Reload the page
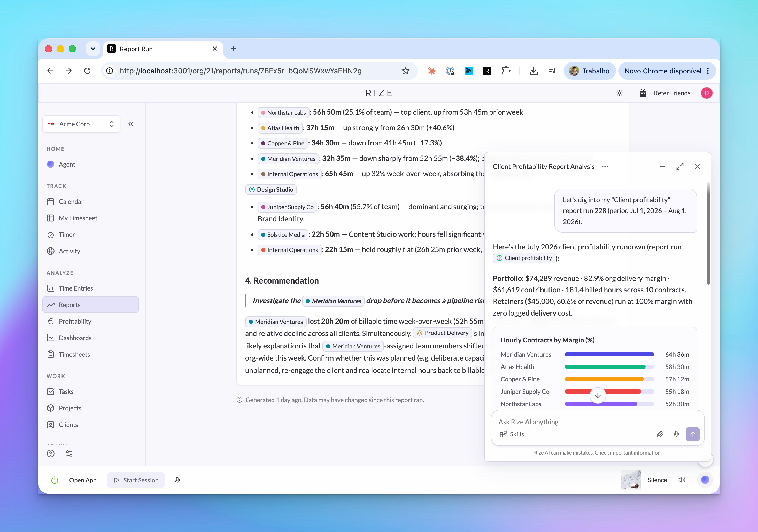The height and width of the screenshot is (532, 758). click(x=88, y=71)
